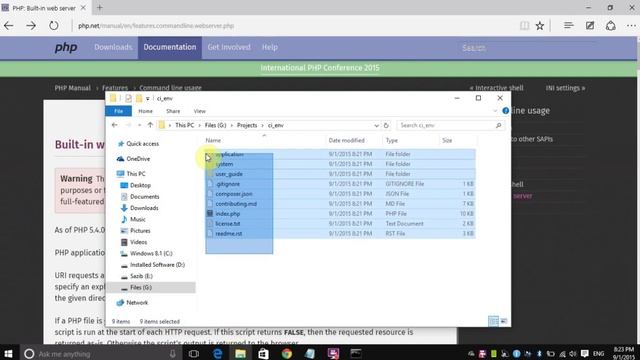
Task: Click Projects in the address breadcrumb
Action: click(x=247, y=125)
